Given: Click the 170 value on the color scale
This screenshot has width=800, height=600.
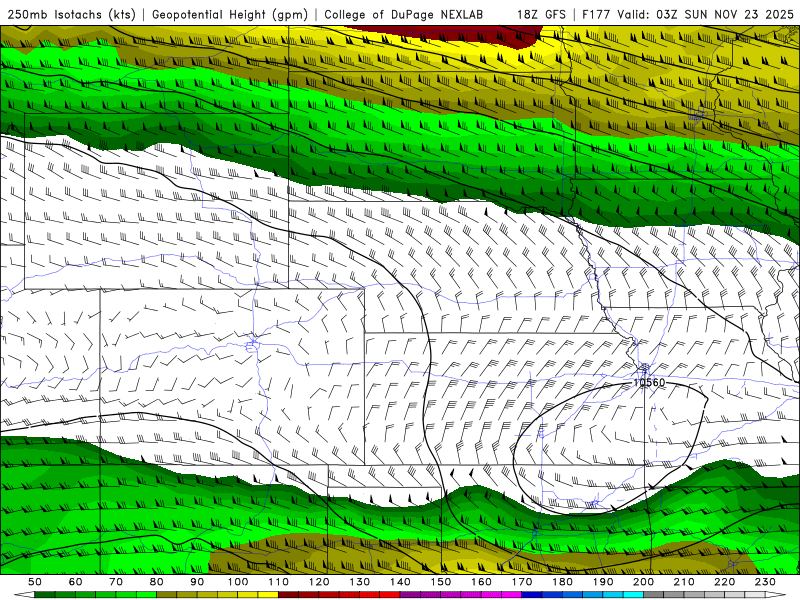Looking at the screenshot, I should [x=522, y=582].
